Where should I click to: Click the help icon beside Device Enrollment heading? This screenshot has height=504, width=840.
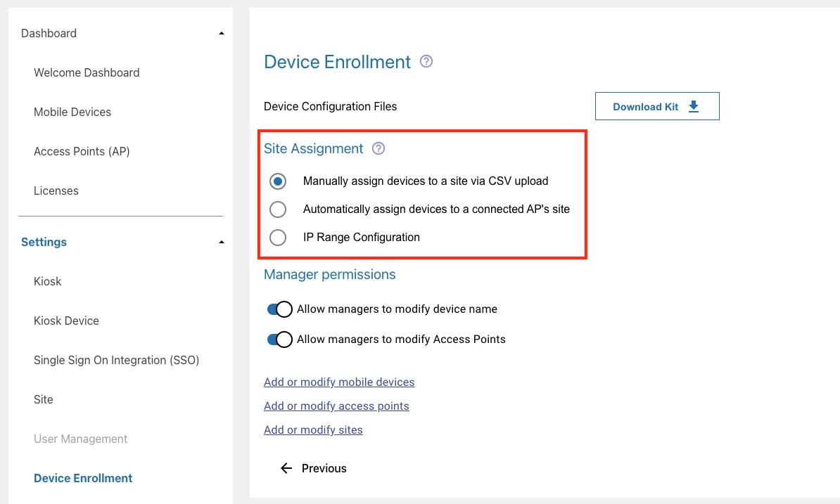426,62
